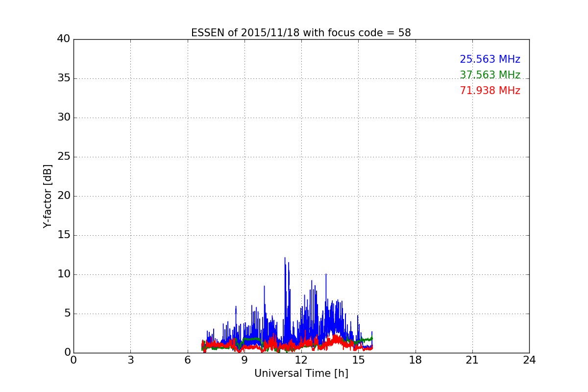This screenshot has height=392, width=588.
Task: Click the y-axis tick label 5
Action: coord(67,314)
